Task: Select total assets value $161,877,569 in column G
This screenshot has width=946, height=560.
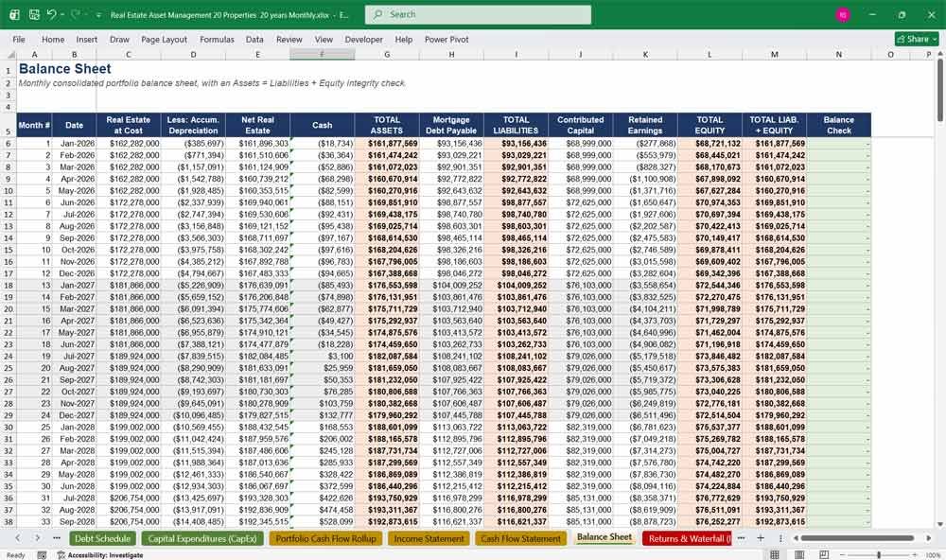Action: (x=387, y=144)
